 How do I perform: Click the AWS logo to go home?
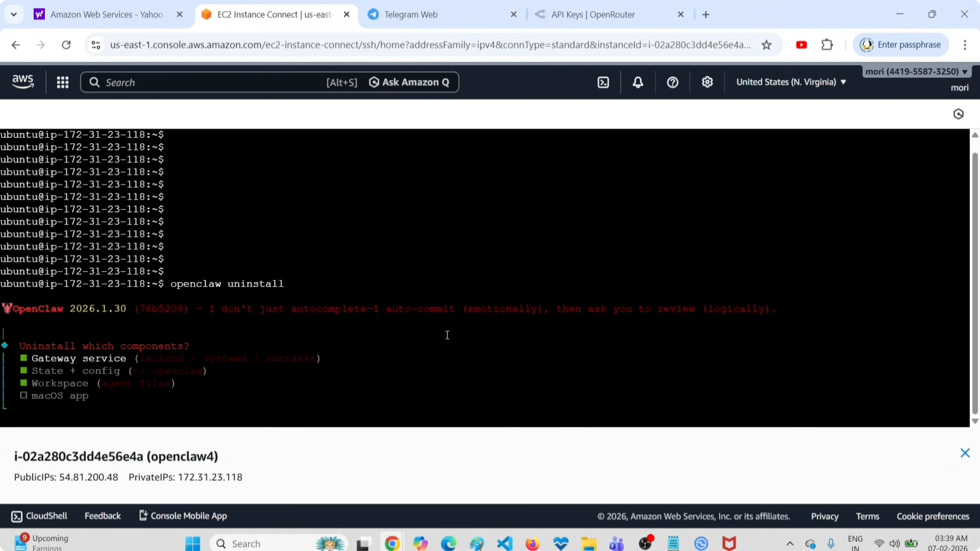click(22, 81)
